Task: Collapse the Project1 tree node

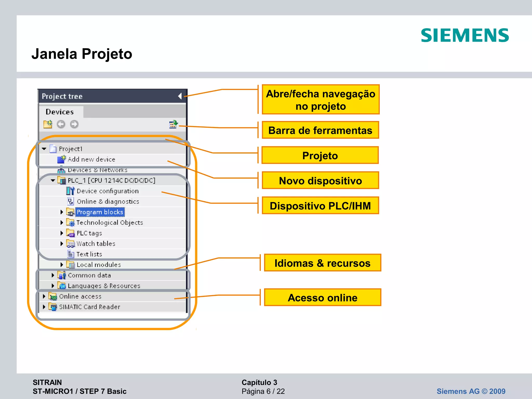Action: [x=44, y=149]
